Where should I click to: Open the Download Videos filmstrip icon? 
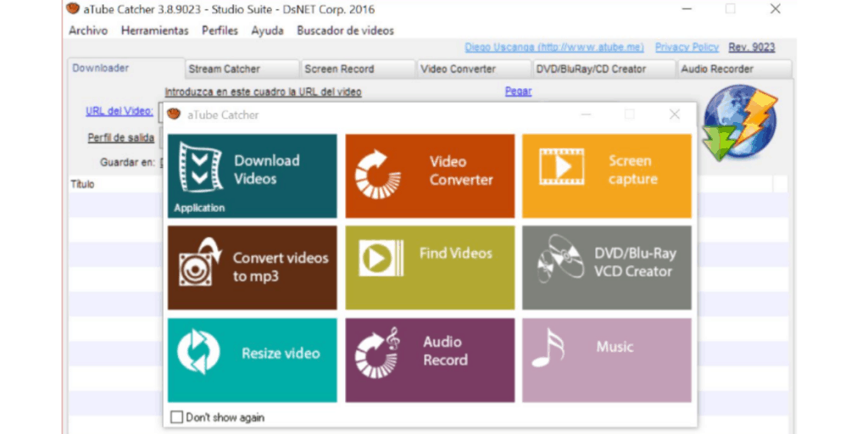point(200,167)
